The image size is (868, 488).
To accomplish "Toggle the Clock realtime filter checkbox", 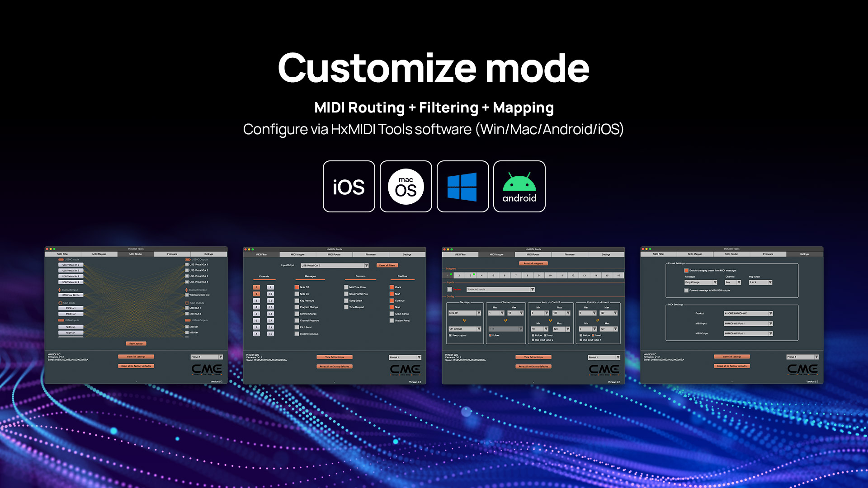I will click(392, 287).
